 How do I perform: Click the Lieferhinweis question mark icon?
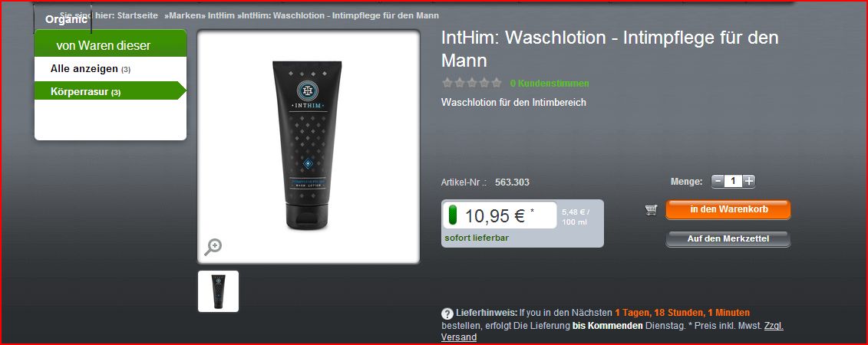pos(447,314)
